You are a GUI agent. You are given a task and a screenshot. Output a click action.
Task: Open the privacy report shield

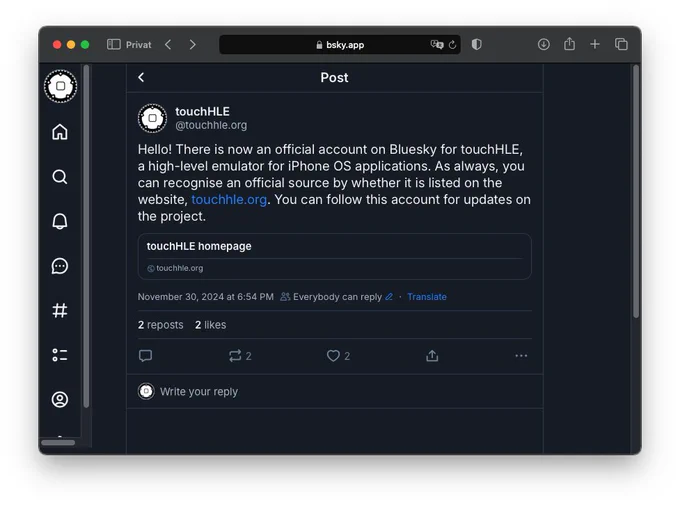[x=477, y=44]
